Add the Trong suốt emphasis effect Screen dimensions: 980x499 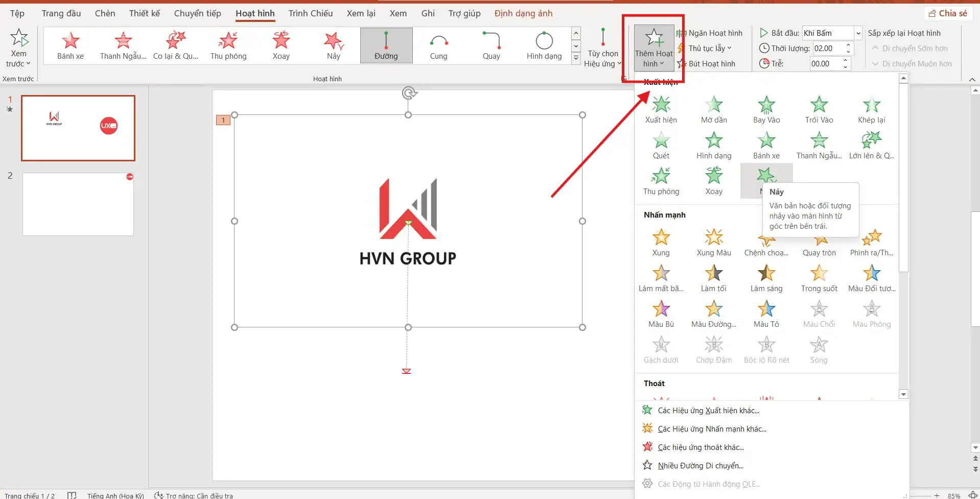coord(819,279)
